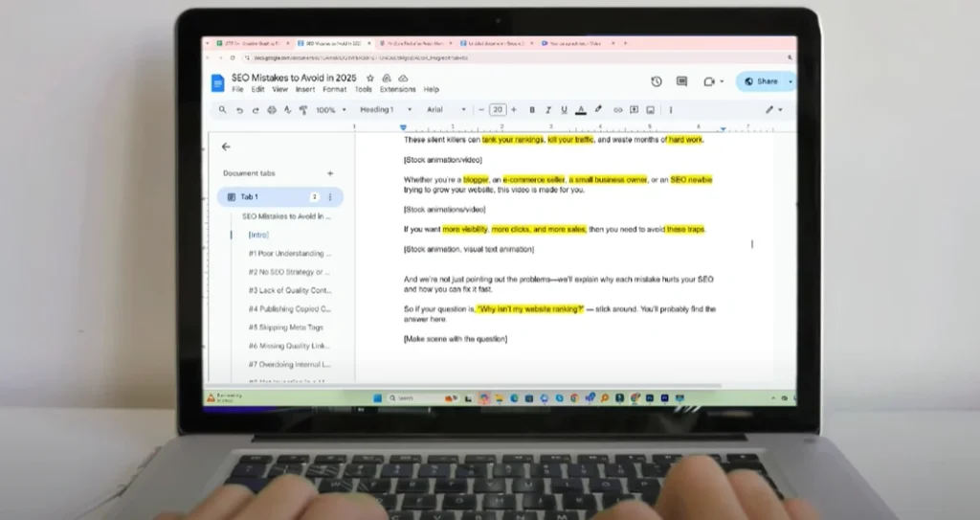Decrease the font size
Screen dimensions: 980x520
point(481,109)
